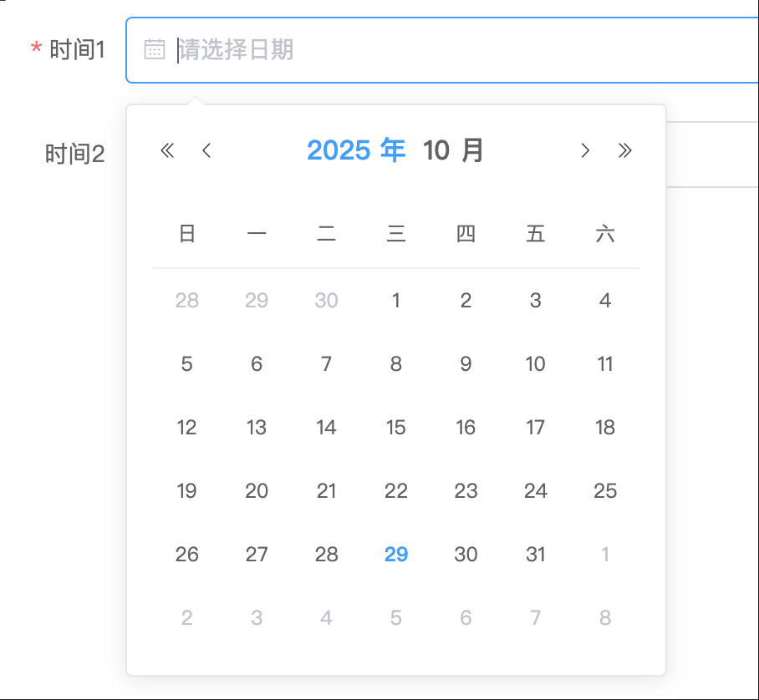Go to the previous year with the double-left arrow
759x700 pixels.
pyautogui.click(x=167, y=150)
